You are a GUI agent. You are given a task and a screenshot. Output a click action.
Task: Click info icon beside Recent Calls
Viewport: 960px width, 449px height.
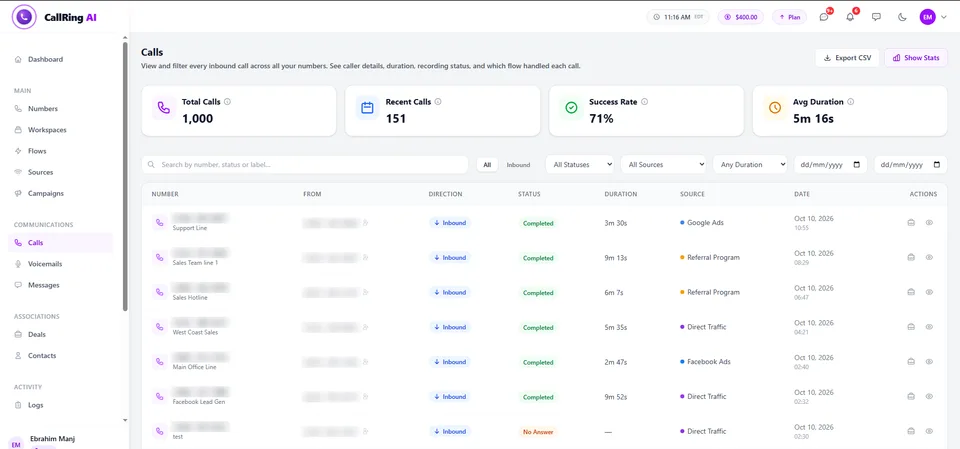438,102
